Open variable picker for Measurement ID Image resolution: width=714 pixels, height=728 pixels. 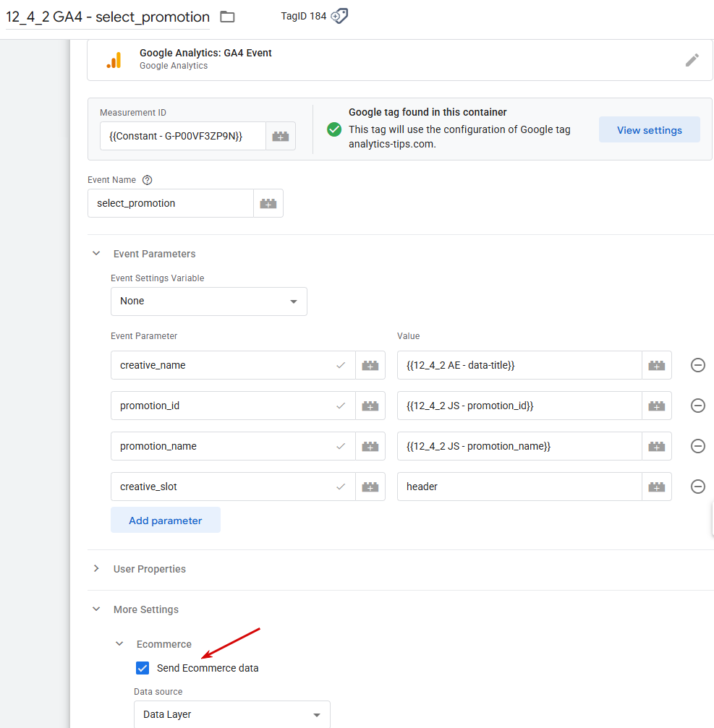281,136
